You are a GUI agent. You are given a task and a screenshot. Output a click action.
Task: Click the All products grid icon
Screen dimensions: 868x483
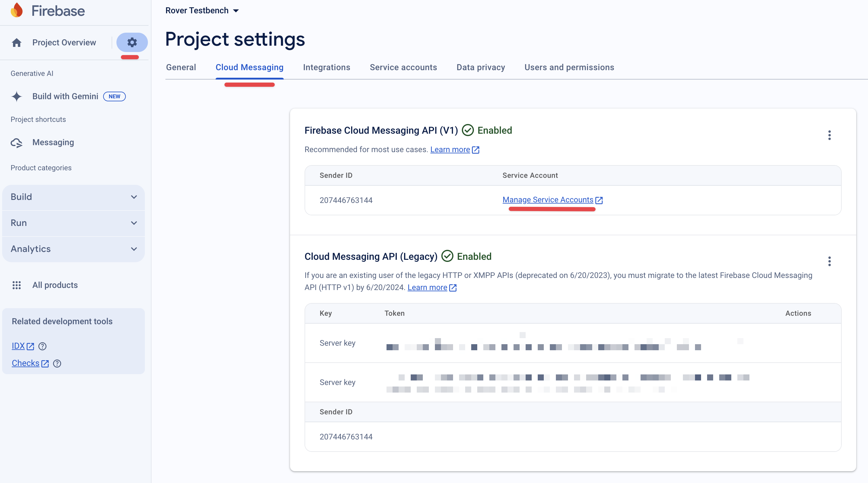click(x=17, y=285)
